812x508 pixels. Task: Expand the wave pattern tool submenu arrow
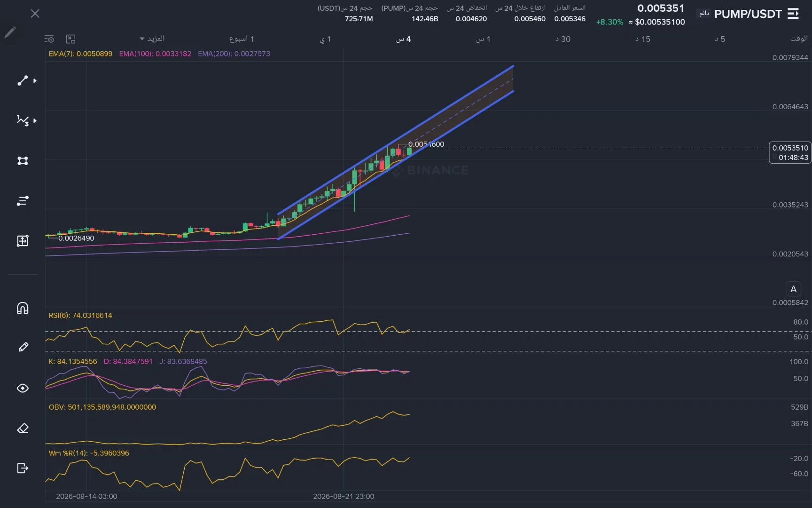point(35,120)
